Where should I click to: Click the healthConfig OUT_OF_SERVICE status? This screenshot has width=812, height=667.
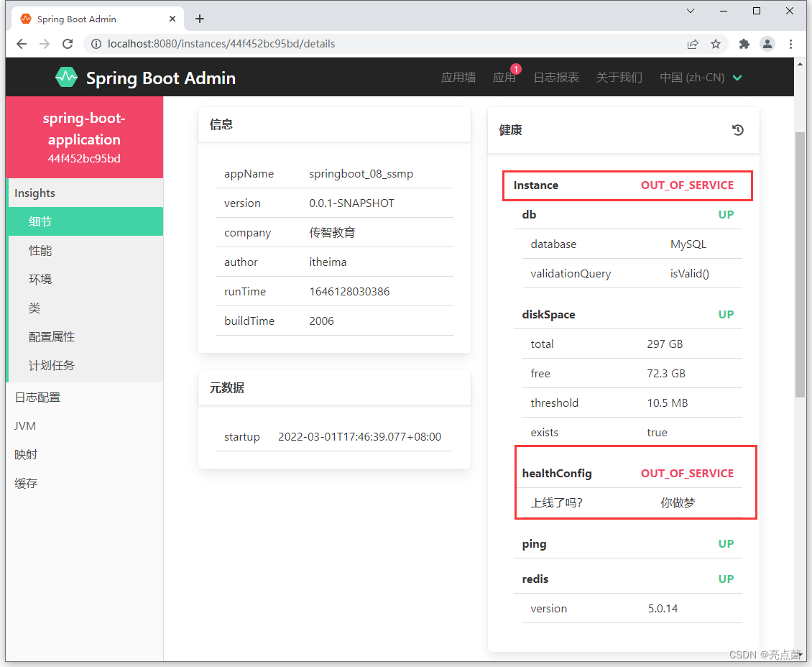[x=687, y=474]
